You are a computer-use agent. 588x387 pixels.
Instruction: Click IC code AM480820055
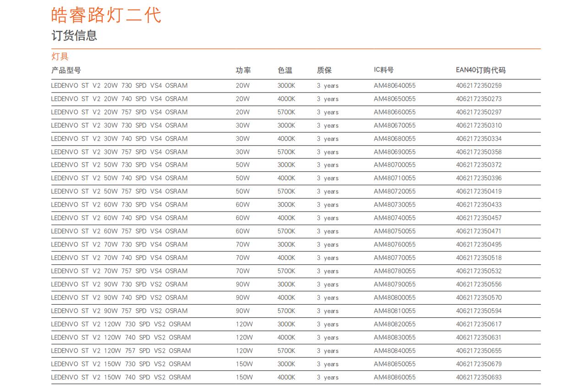(x=395, y=324)
